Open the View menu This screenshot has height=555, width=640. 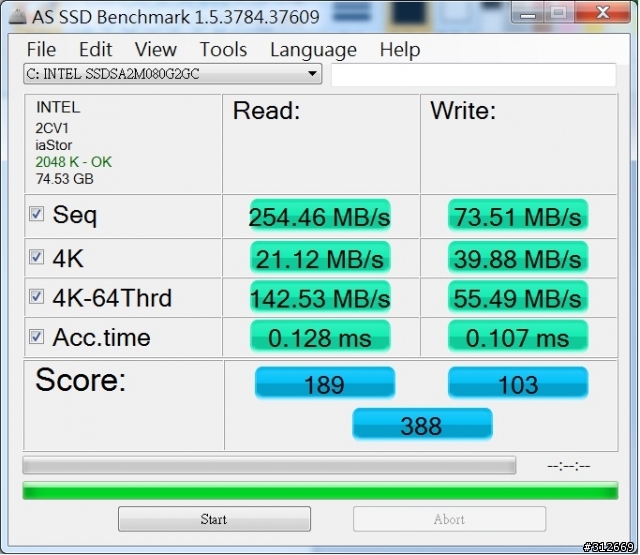click(x=156, y=50)
